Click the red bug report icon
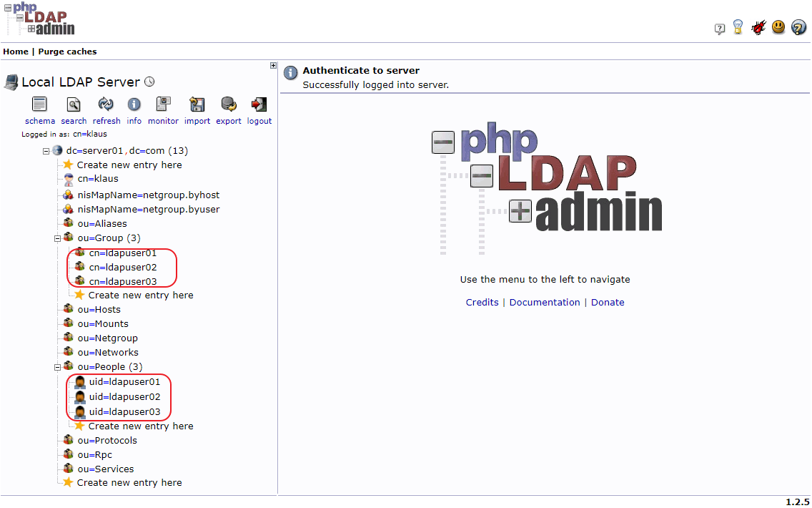Viewport: 812px width, 508px height. click(x=758, y=27)
